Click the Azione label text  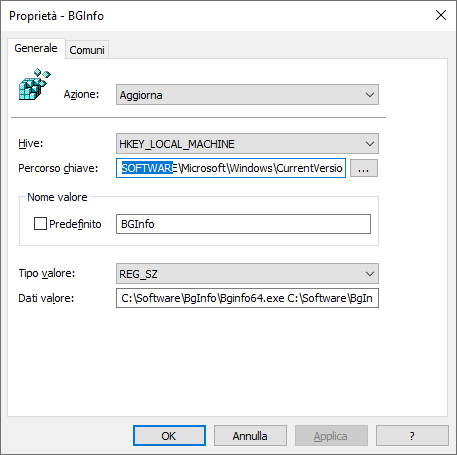point(81,94)
